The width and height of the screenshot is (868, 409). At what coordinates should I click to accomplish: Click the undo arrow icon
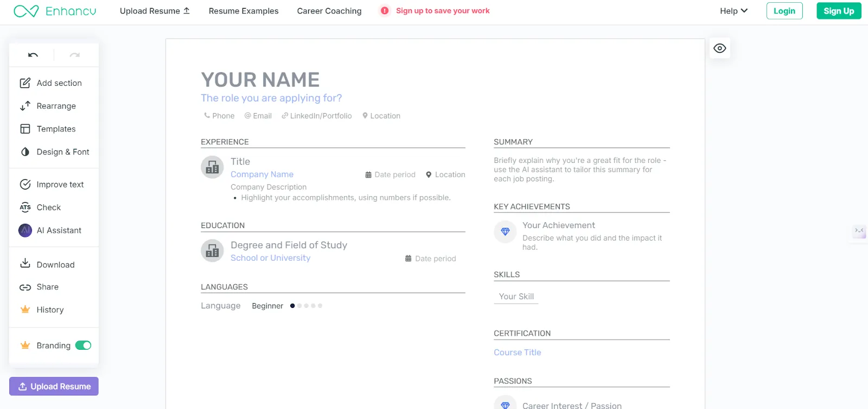coord(33,55)
